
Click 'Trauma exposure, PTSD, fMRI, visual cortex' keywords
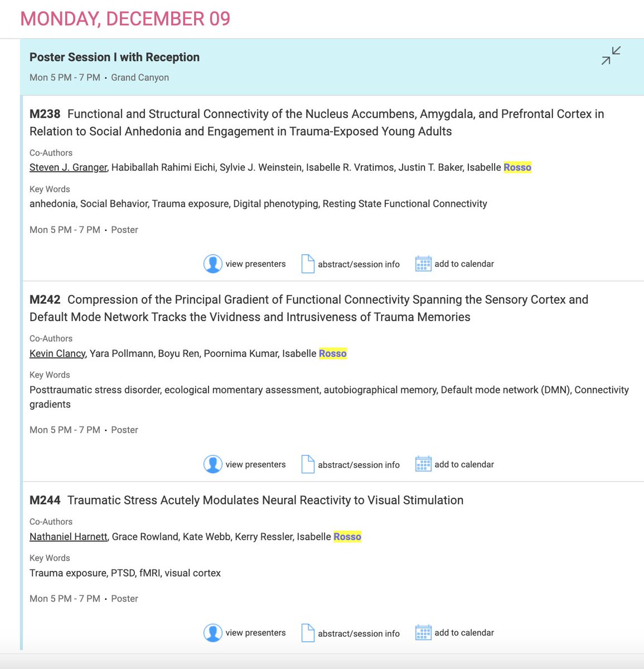click(125, 573)
